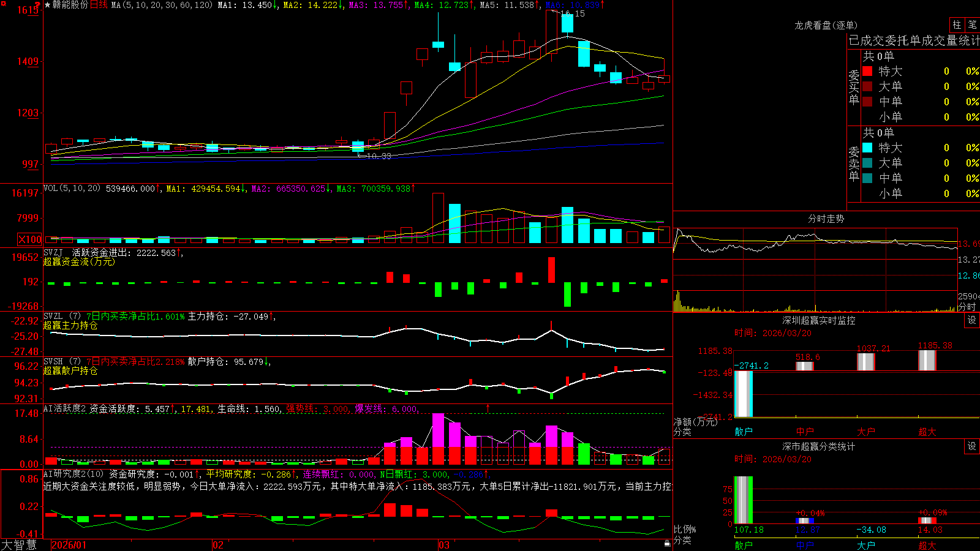Select the dark red 大单 buy-order swatch
Image resolution: width=980 pixels, height=551 pixels.
[867, 86]
